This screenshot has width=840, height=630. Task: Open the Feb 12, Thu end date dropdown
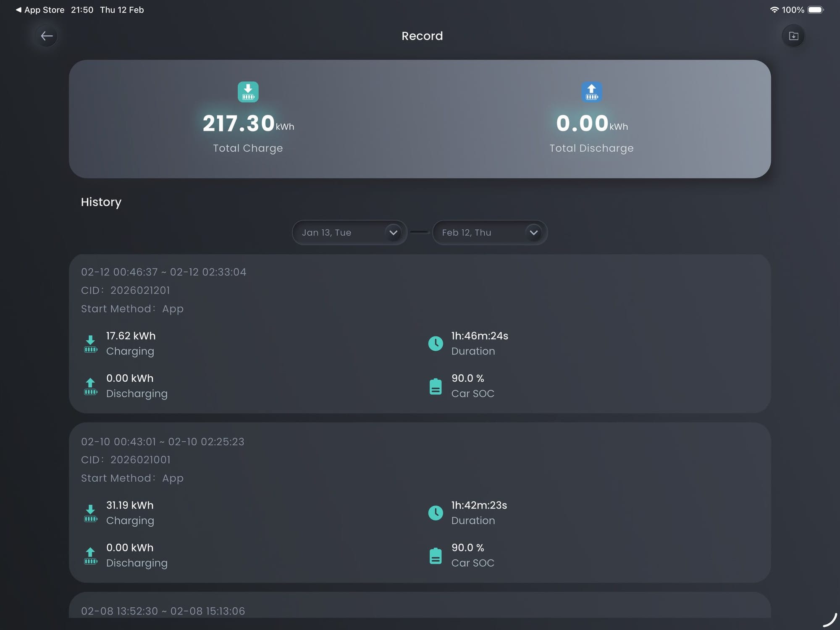coord(490,233)
